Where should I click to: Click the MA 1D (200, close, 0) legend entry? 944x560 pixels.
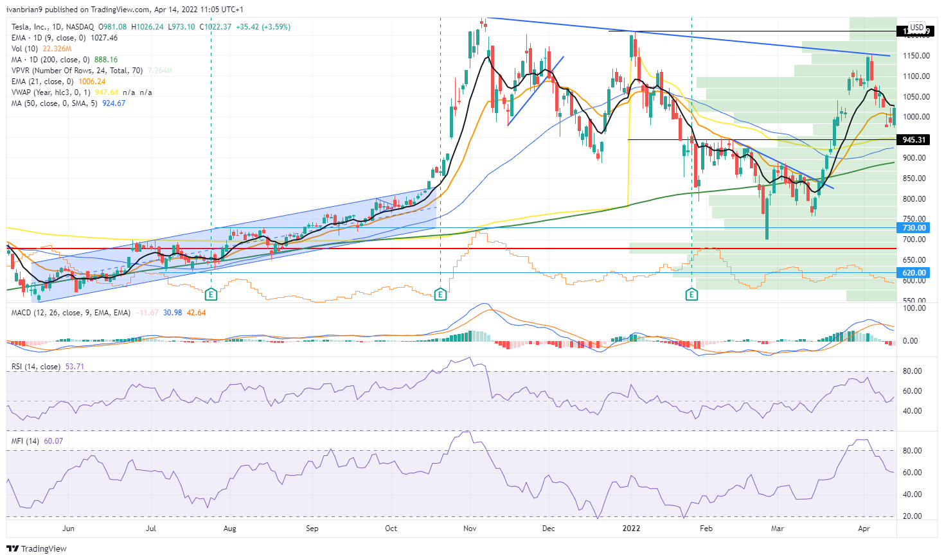(x=51, y=60)
